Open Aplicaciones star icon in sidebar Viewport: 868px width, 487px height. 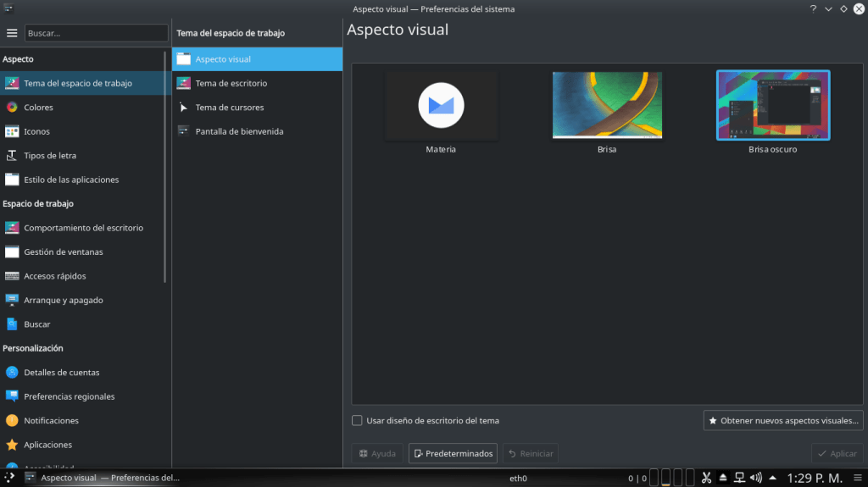pos(12,445)
